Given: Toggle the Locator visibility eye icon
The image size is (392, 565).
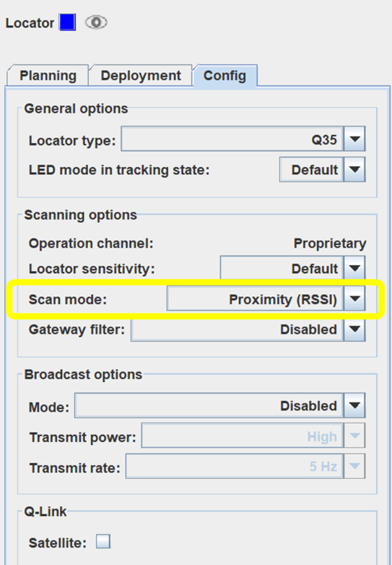Looking at the screenshot, I should 96,22.
